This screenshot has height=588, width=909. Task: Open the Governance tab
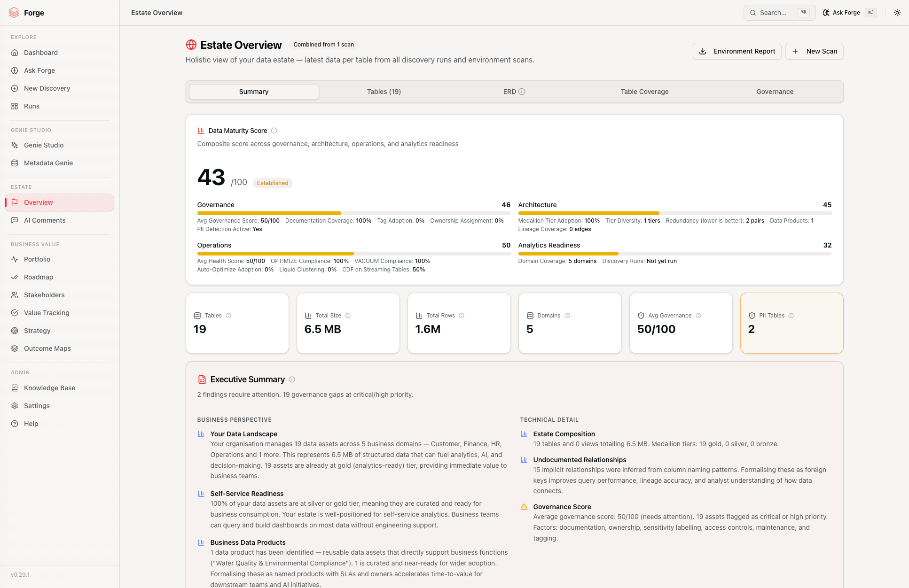775,92
